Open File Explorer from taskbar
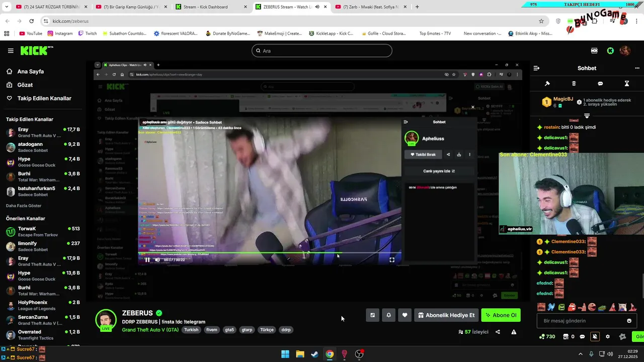644x362 pixels. pos(300,354)
